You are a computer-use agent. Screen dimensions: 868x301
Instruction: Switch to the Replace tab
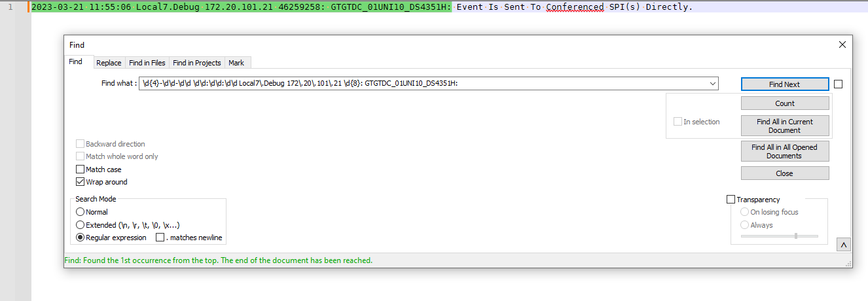coord(109,63)
